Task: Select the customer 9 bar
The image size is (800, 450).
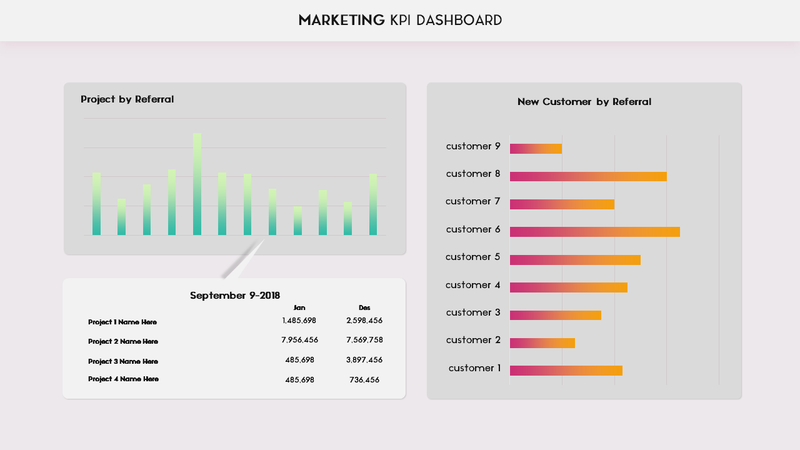Action: [x=536, y=148]
